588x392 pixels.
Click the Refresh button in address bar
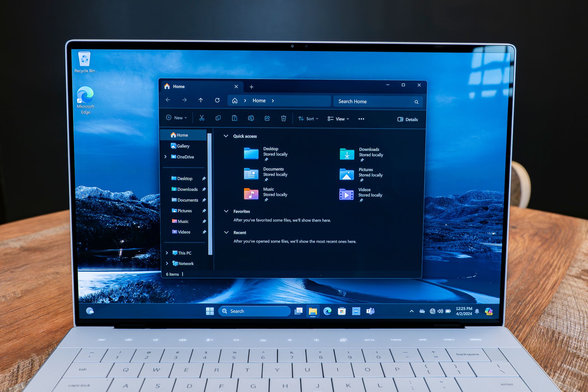click(218, 101)
